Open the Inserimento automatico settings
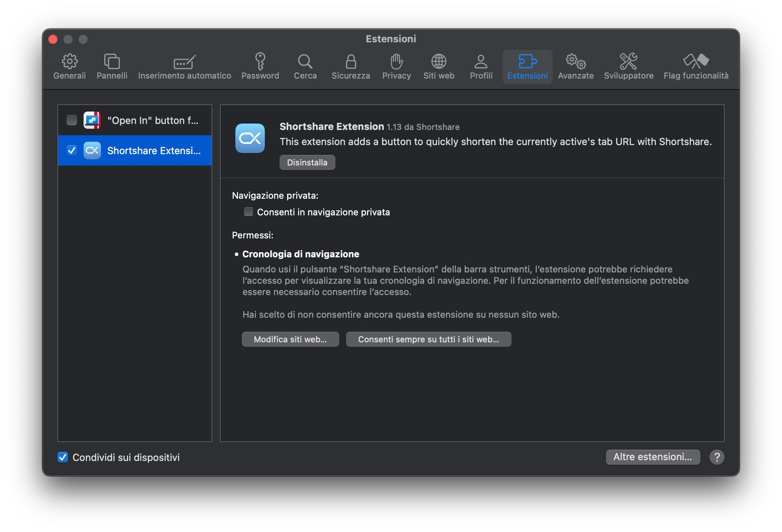 point(184,66)
